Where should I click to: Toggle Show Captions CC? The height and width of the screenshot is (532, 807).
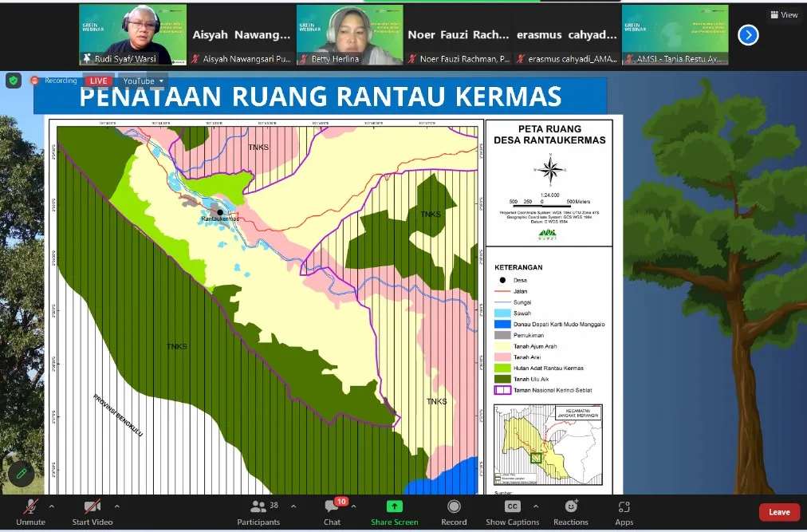[x=512, y=512]
